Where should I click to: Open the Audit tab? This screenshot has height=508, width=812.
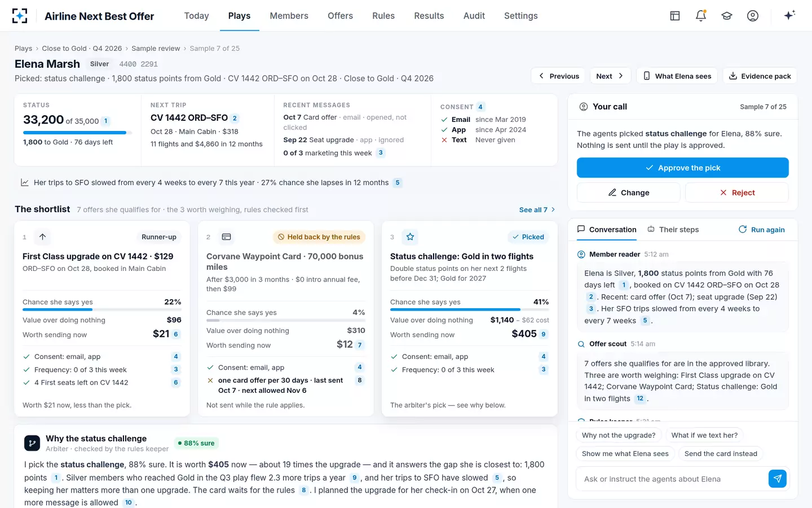click(474, 16)
